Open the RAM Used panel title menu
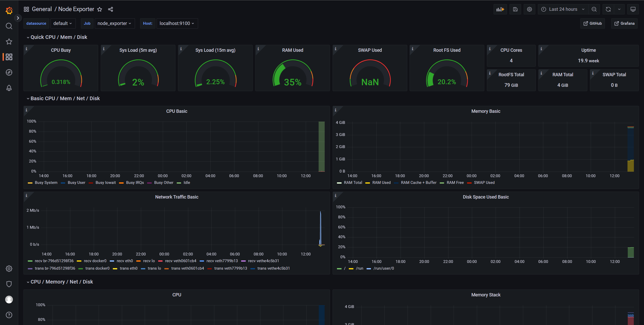644x325 pixels. click(292, 50)
